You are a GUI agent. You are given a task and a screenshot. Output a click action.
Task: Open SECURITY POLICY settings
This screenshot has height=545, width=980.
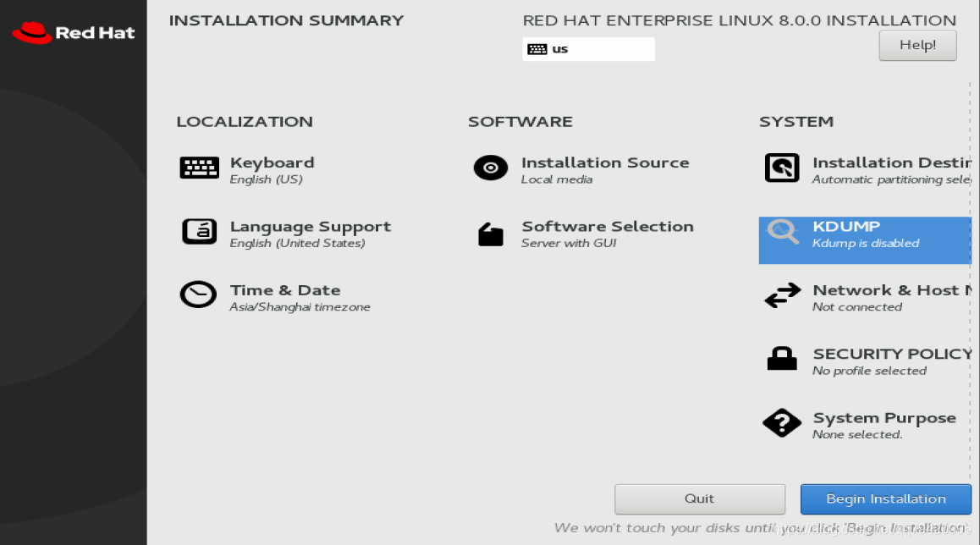(892, 354)
